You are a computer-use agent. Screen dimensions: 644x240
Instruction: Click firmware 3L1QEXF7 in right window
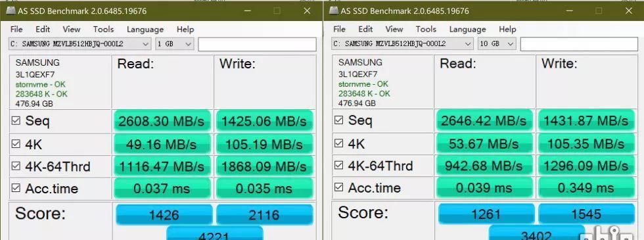click(357, 74)
